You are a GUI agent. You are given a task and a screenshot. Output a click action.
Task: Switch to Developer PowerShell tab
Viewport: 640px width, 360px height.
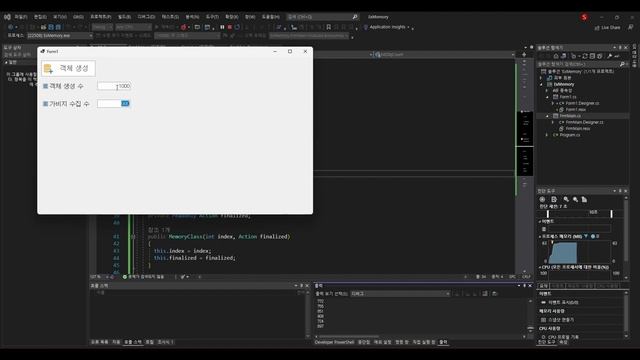pyautogui.click(x=334, y=342)
